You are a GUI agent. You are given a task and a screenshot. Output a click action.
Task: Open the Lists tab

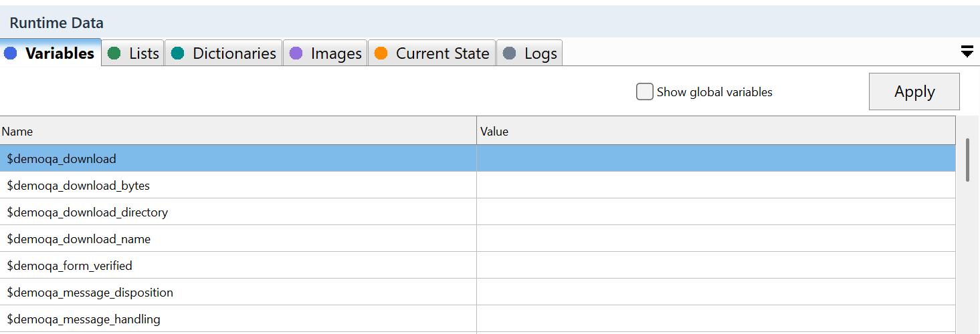(133, 53)
